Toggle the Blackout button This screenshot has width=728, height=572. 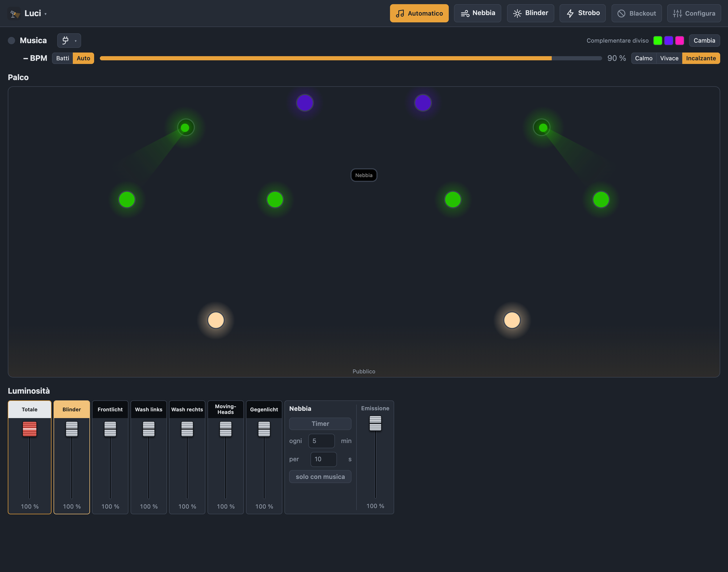[637, 13]
